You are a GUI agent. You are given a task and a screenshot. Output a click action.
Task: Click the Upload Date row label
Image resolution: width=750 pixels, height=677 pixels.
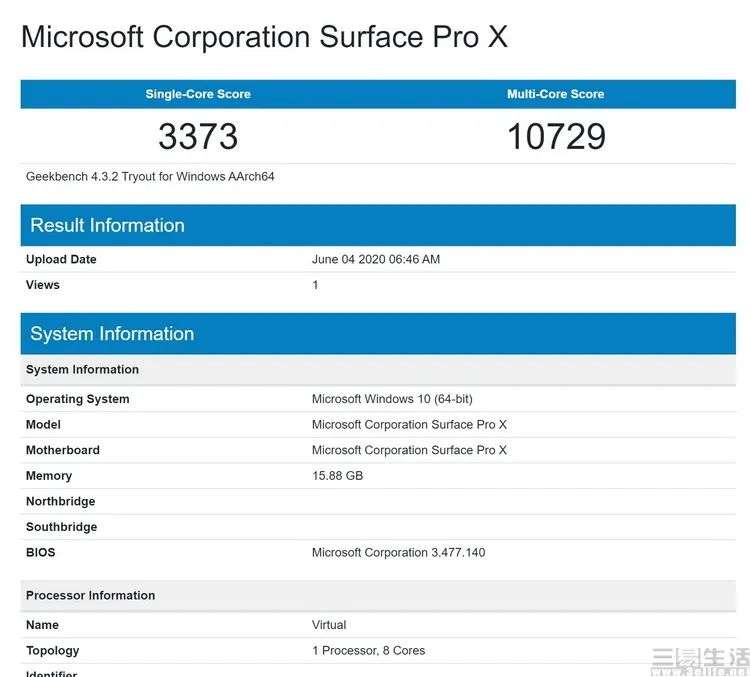click(61, 259)
